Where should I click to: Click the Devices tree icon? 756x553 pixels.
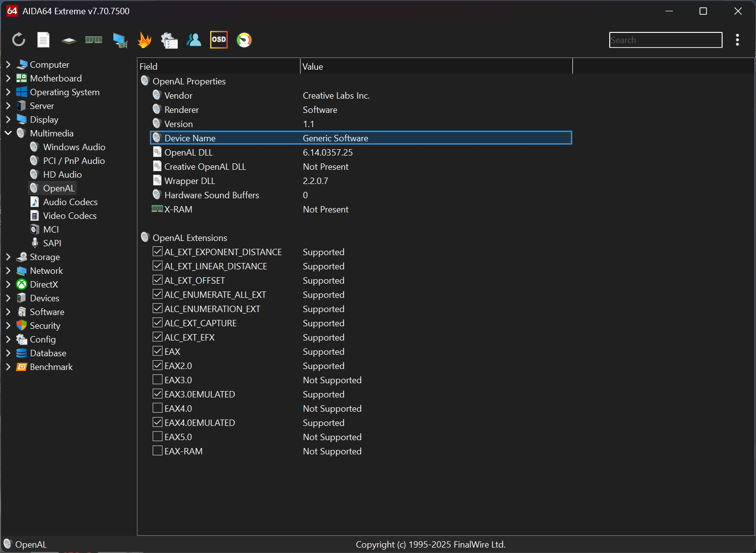click(x=22, y=298)
